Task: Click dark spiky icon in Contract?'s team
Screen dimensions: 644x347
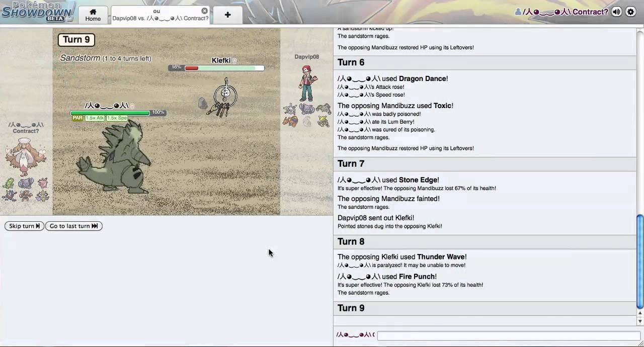Action: 9,196
